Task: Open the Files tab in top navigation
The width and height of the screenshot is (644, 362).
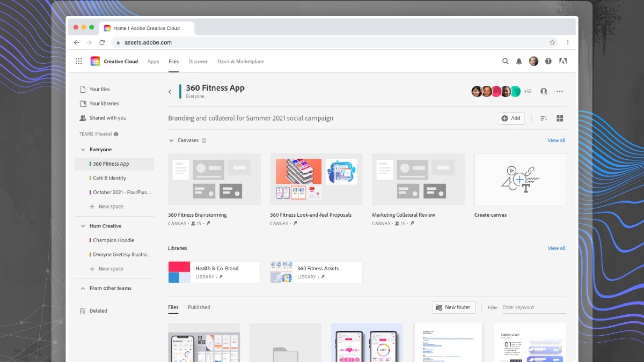Action: 173,62
